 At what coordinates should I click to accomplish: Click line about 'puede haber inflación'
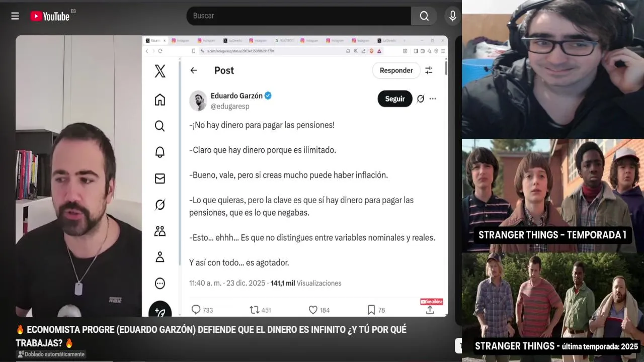point(288,175)
